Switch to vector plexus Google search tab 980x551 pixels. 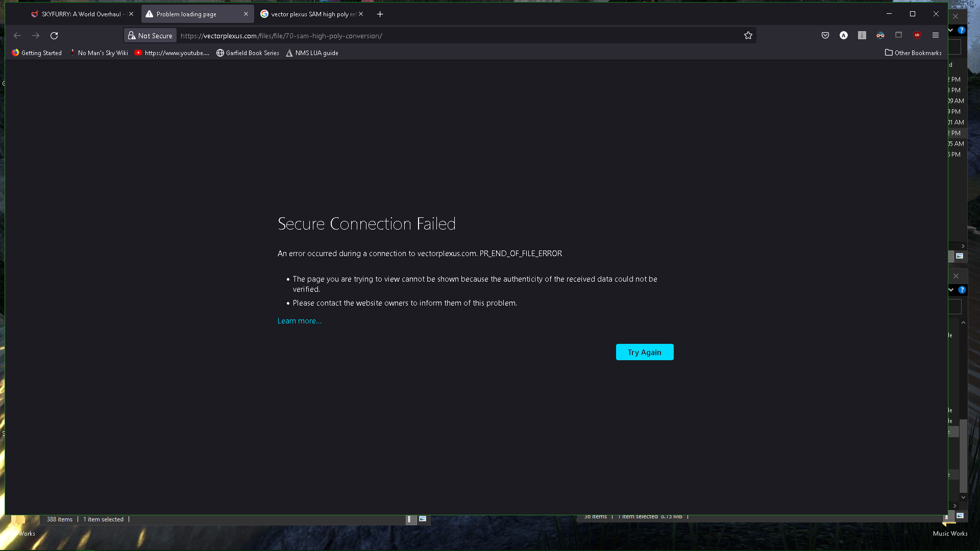click(x=309, y=14)
